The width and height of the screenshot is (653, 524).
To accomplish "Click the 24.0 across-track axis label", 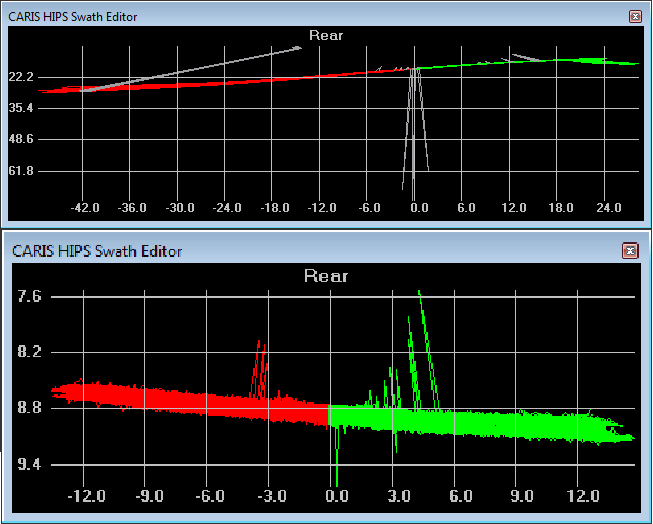I will click(609, 207).
